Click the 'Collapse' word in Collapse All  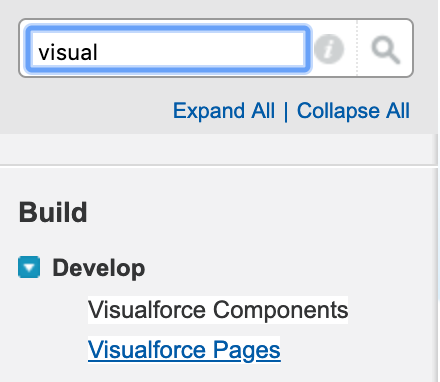(338, 111)
